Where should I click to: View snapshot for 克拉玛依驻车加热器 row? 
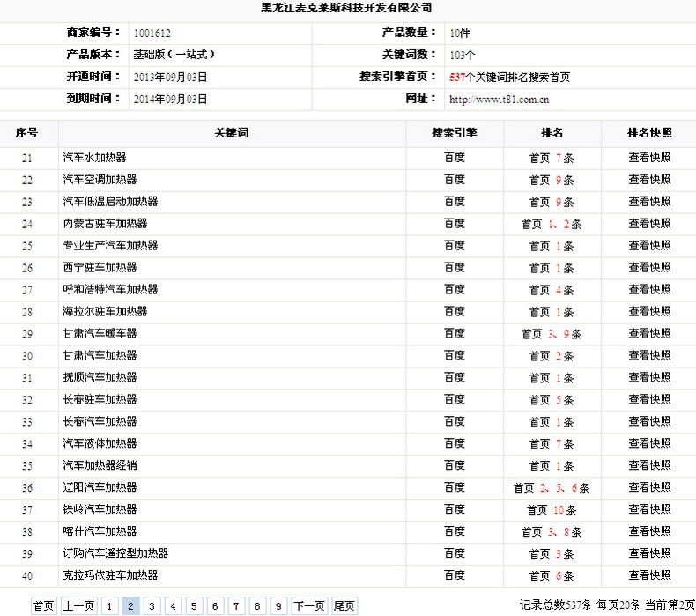point(649,575)
